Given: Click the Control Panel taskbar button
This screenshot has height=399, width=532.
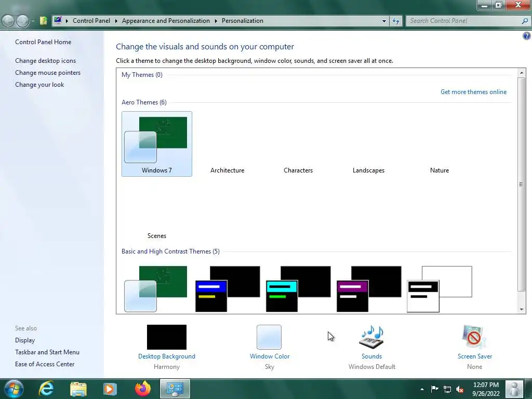Looking at the screenshot, I should [175, 389].
